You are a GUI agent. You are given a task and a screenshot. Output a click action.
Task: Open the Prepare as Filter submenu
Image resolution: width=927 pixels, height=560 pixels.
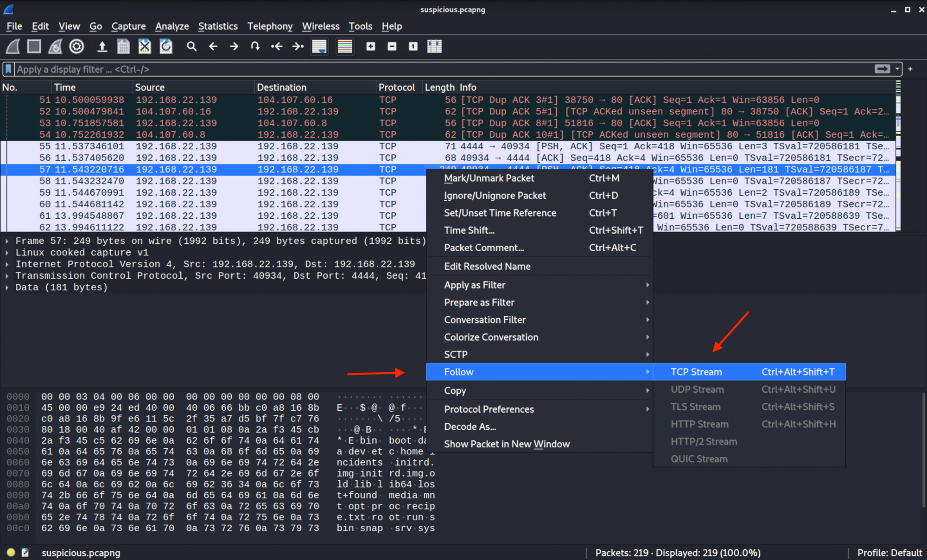(540, 302)
